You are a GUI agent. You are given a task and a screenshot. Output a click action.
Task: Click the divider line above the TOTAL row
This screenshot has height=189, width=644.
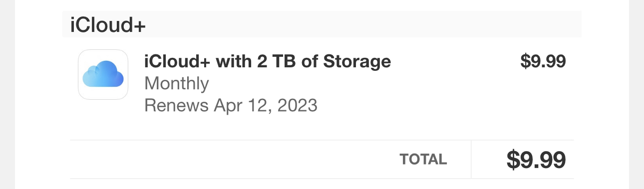point(322,140)
